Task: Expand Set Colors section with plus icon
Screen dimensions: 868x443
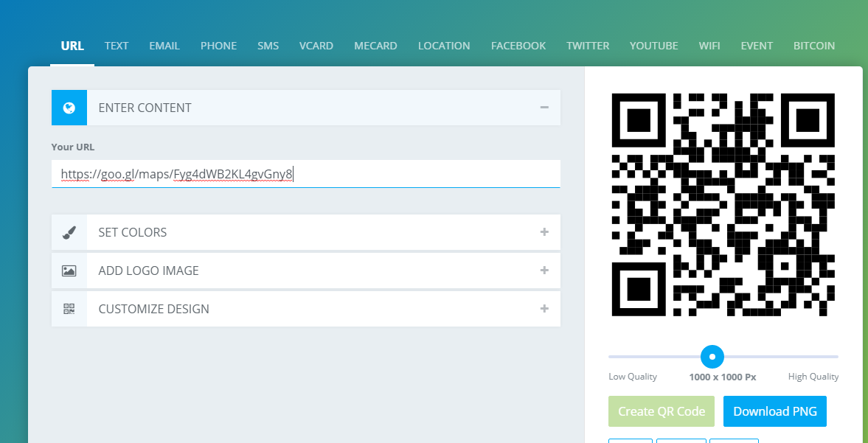Action: pyautogui.click(x=544, y=232)
